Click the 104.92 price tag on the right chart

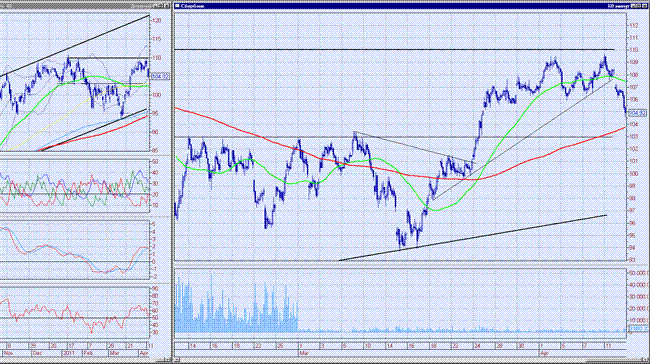[x=637, y=113]
